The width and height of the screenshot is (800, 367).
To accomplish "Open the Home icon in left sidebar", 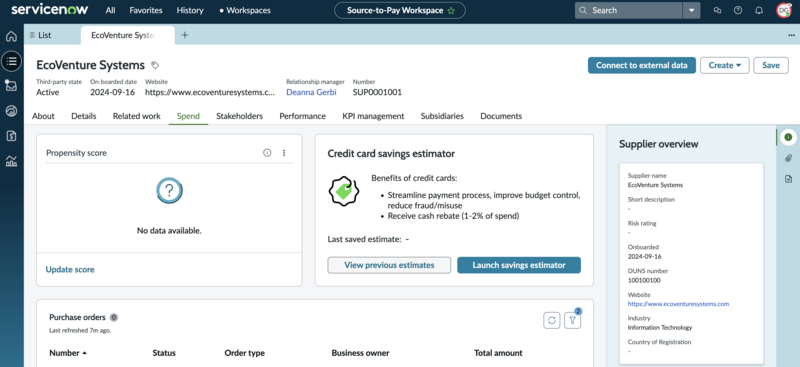I will [x=11, y=37].
